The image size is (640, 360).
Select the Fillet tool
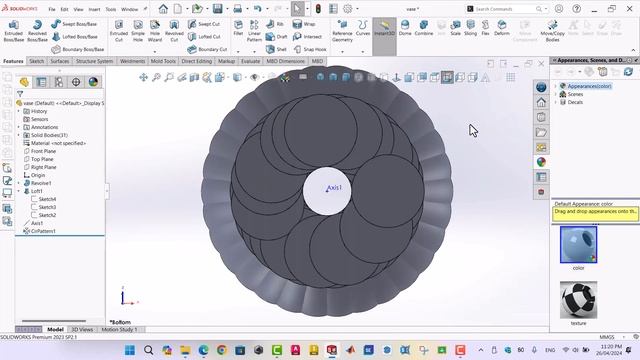coord(238,28)
